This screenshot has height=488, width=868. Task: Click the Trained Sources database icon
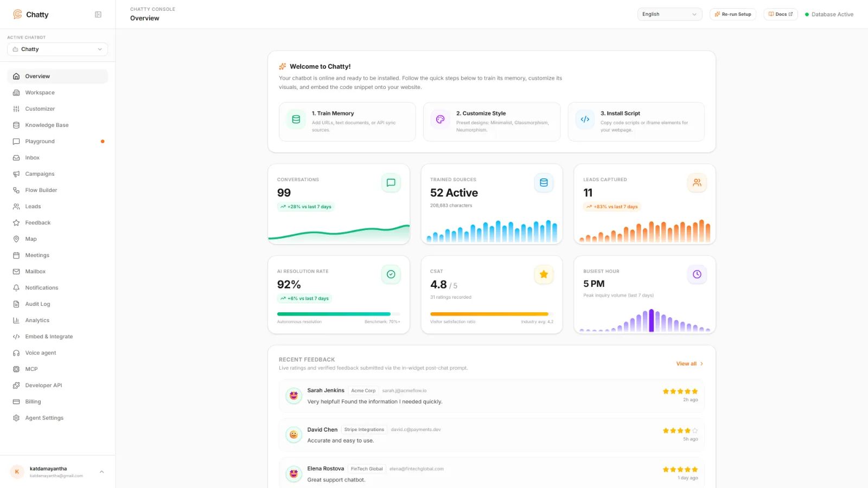(544, 183)
